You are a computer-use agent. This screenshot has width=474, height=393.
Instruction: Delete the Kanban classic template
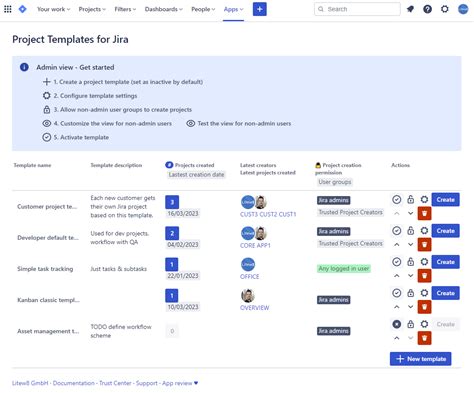(x=425, y=307)
